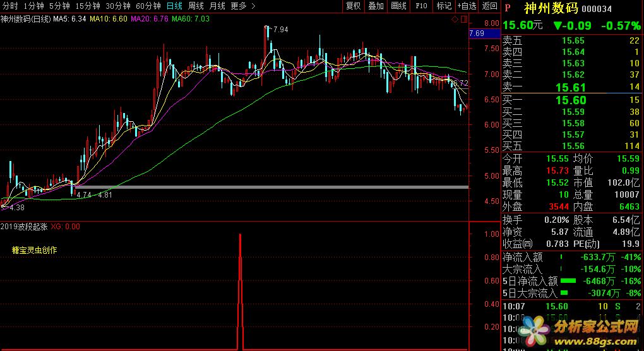The height and width of the screenshot is (351, 644).
Task: Select the 5分钟 period tab
Action: point(59,6)
